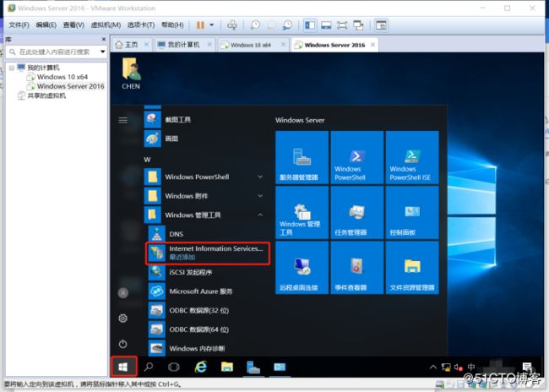
Task: Click the Start menu hamburger icon
Action: [123, 121]
